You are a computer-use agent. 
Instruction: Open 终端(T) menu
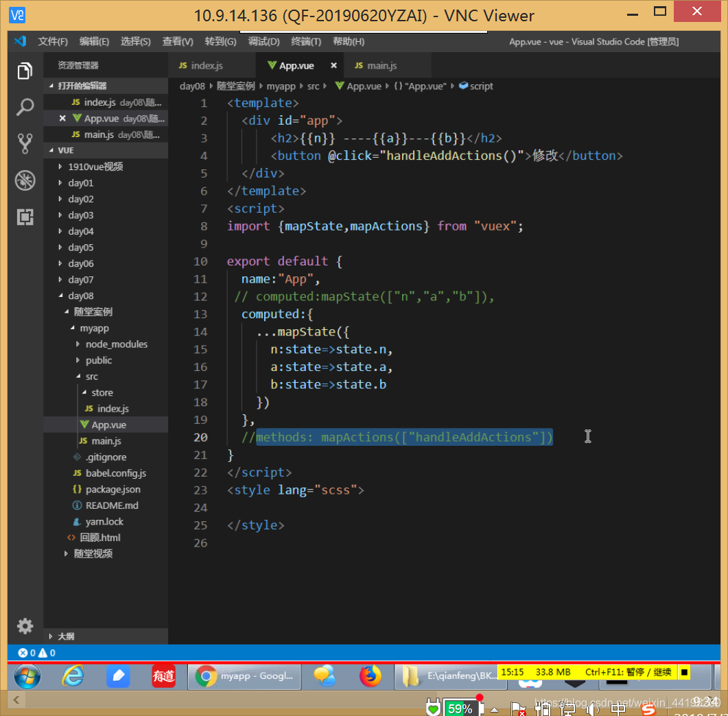[x=306, y=42]
